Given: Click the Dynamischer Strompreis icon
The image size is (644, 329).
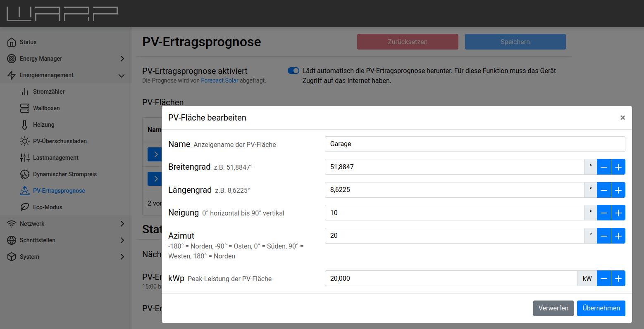Looking at the screenshot, I should click(x=25, y=174).
